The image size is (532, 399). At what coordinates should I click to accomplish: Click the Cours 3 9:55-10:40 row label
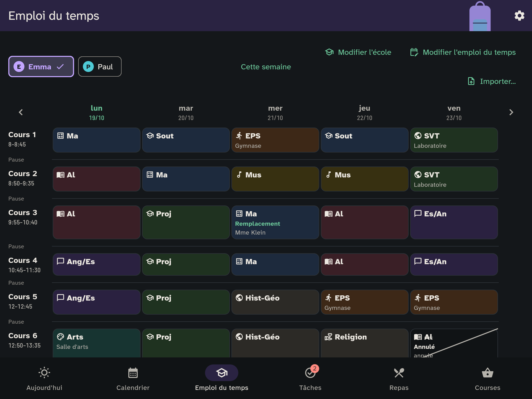pos(23,217)
